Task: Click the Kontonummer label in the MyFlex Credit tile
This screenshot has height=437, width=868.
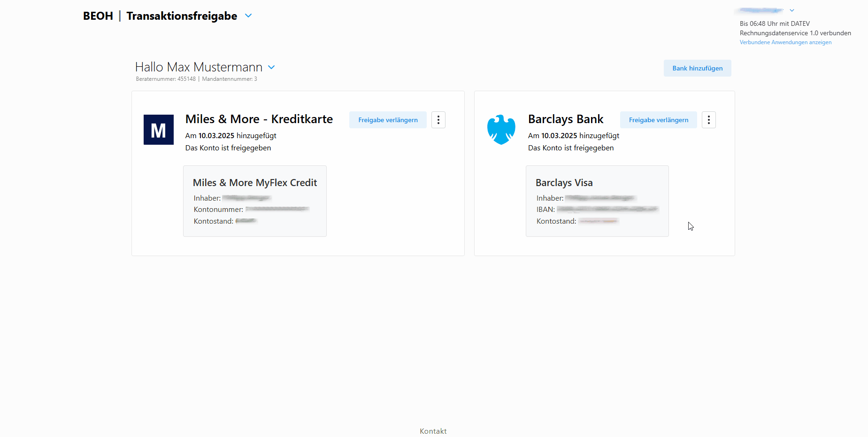Action: (x=218, y=210)
